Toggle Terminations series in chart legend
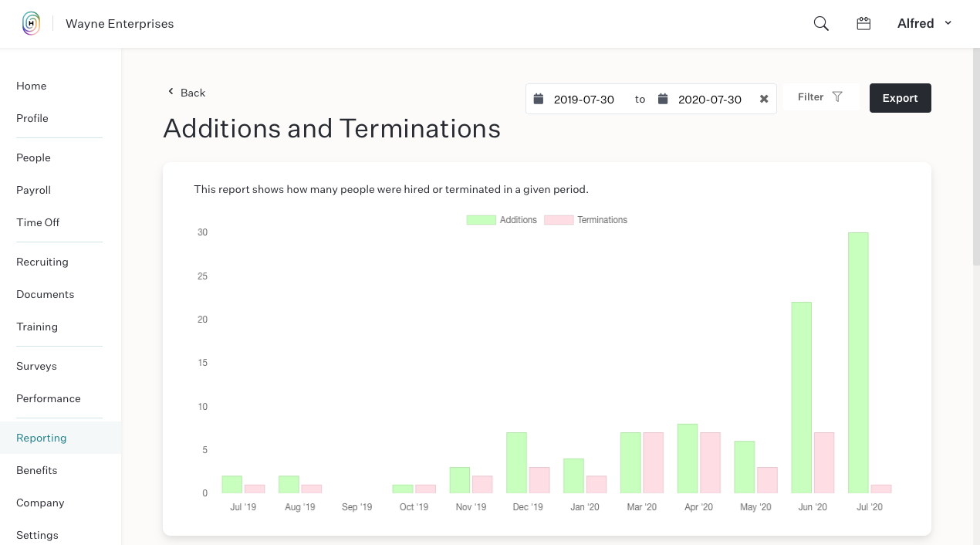 pyautogui.click(x=586, y=220)
